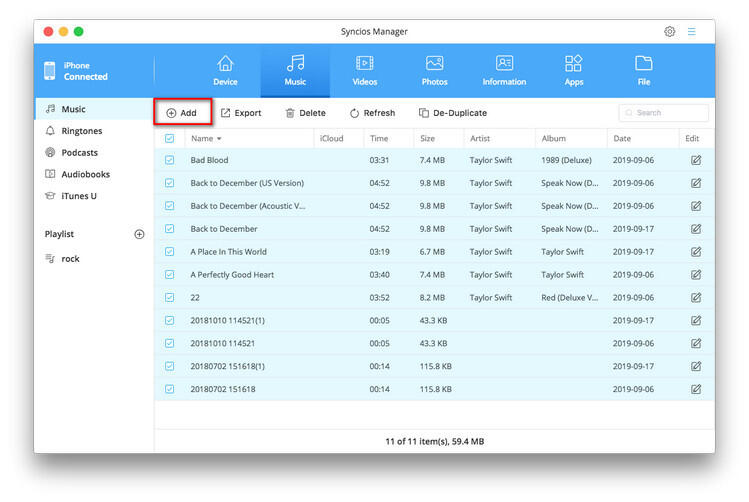The image size is (749, 502).
Task: Switch to the Apps tab
Action: 574,71
